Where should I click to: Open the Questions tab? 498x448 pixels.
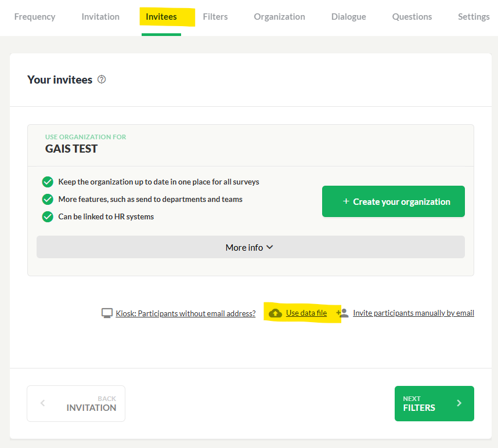pyautogui.click(x=412, y=16)
